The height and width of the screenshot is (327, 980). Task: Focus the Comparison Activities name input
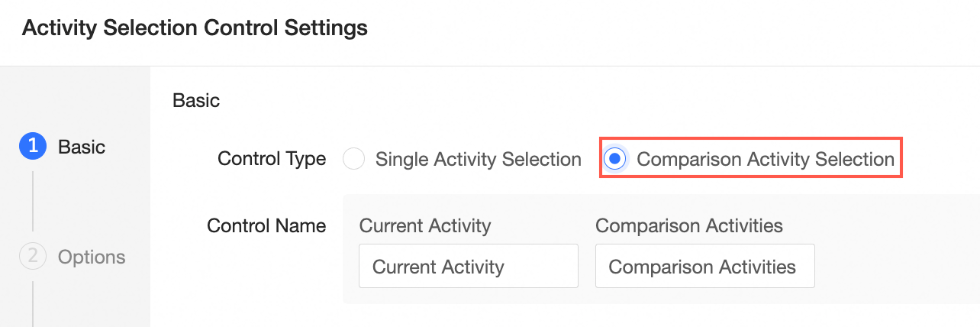click(704, 267)
